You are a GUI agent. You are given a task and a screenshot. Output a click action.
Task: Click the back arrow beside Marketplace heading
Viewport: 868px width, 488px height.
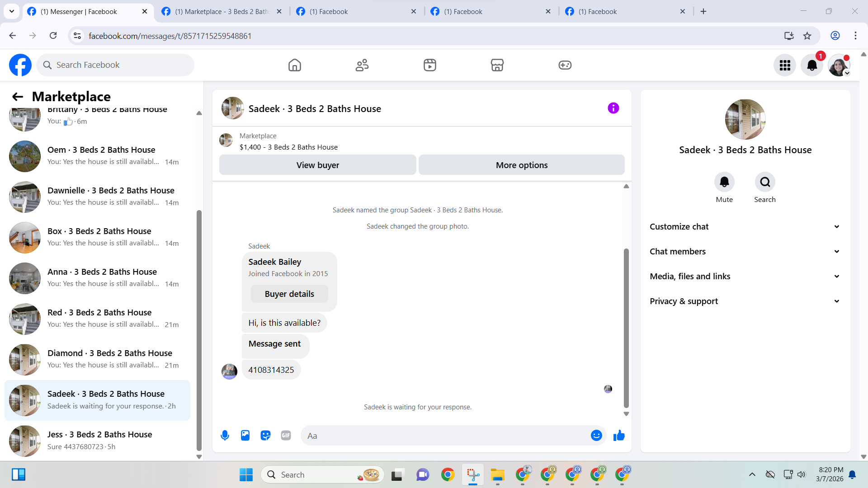point(18,97)
